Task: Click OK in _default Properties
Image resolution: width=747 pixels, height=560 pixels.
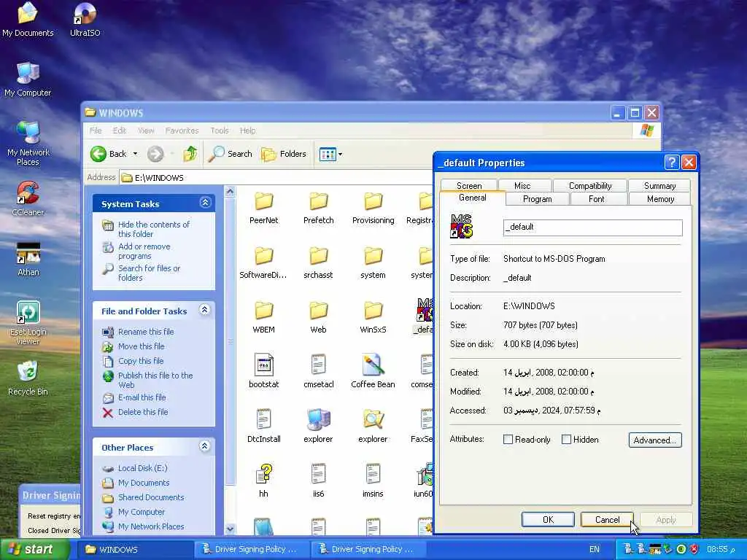Action: (549, 519)
